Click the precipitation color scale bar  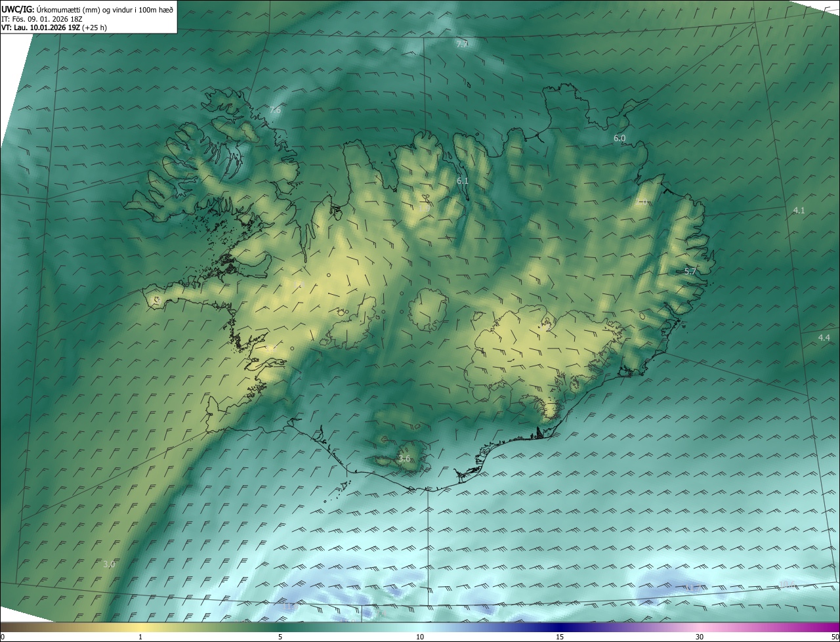(x=420, y=628)
